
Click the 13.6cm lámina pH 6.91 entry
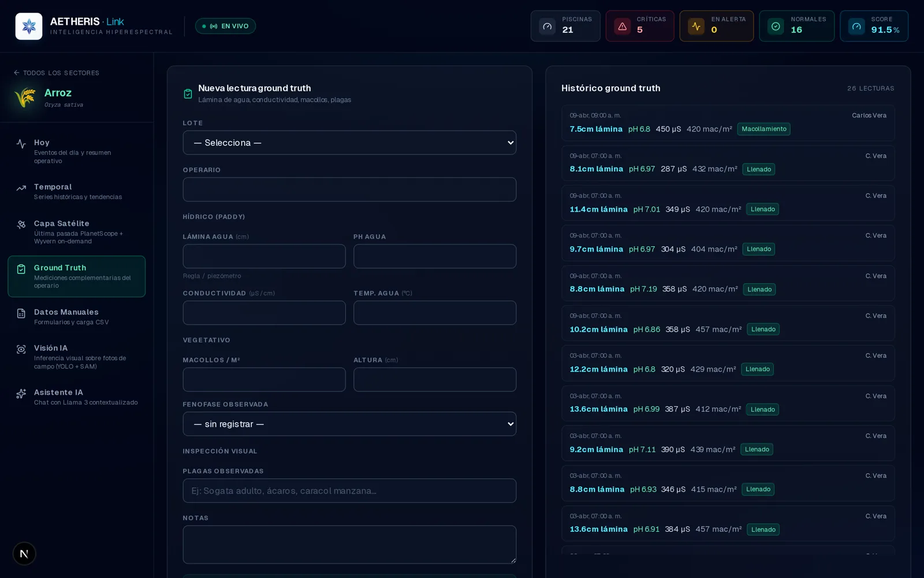728,524
